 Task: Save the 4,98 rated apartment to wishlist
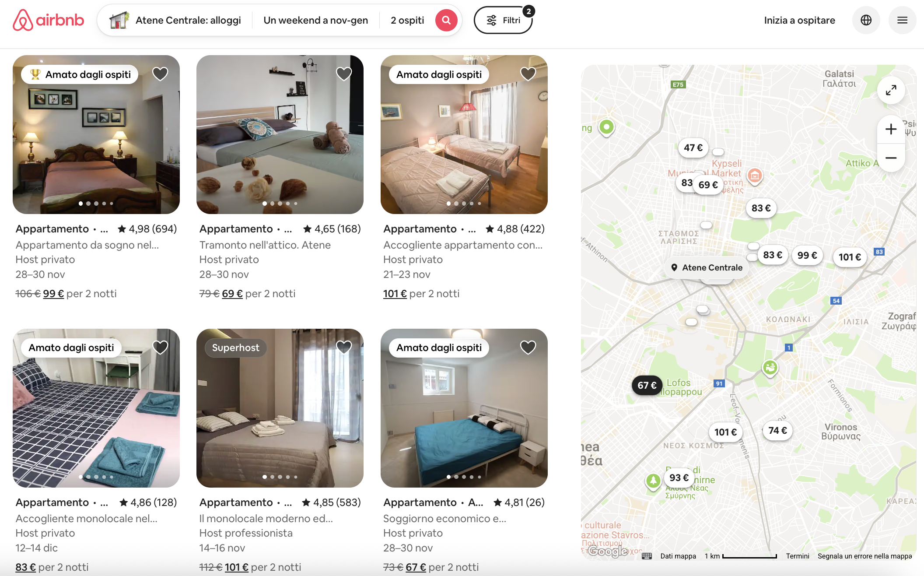coord(160,74)
